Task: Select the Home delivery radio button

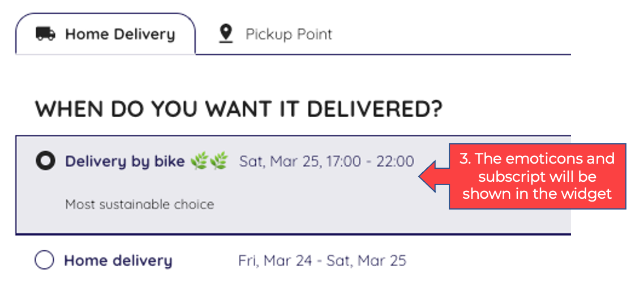Action: (44, 260)
